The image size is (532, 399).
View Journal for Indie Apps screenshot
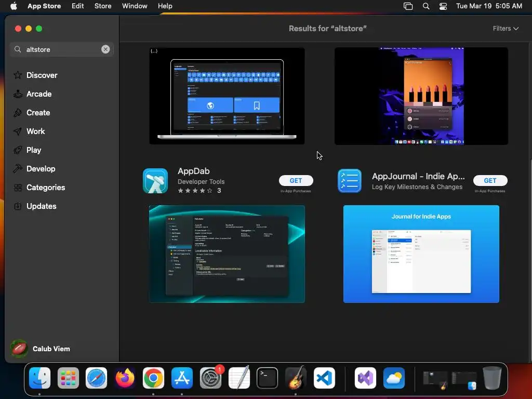coord(421,254)
